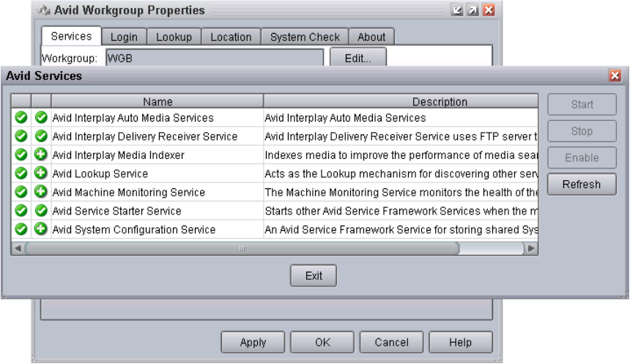Select the Avid Lookup Service name
This screenshot has height=364, width=630.
tap(100, 174)
